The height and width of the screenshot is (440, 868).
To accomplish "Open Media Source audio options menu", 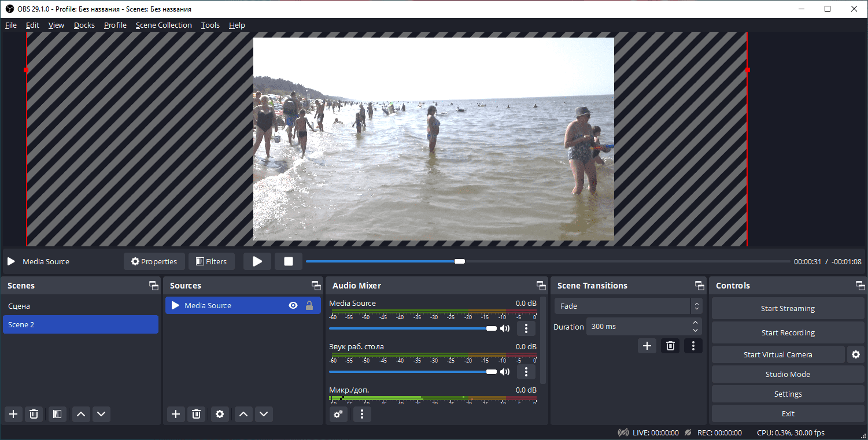I will pos(526,328).
